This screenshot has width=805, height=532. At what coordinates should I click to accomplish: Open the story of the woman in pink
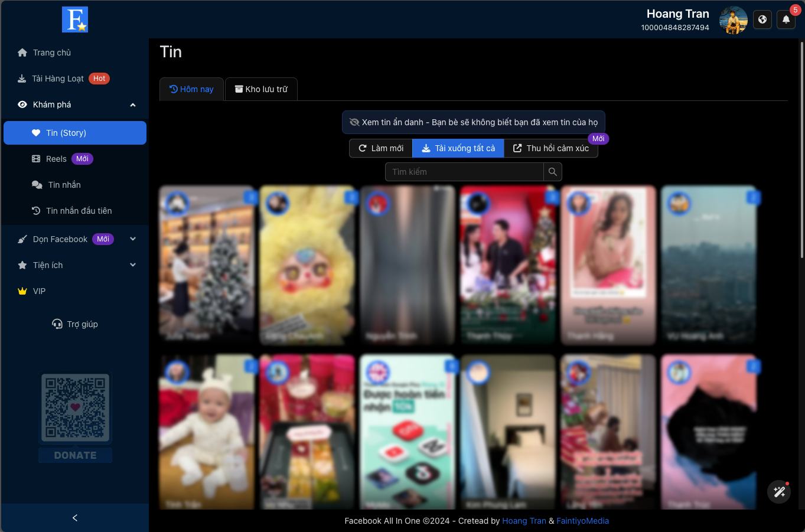[608, 265]
